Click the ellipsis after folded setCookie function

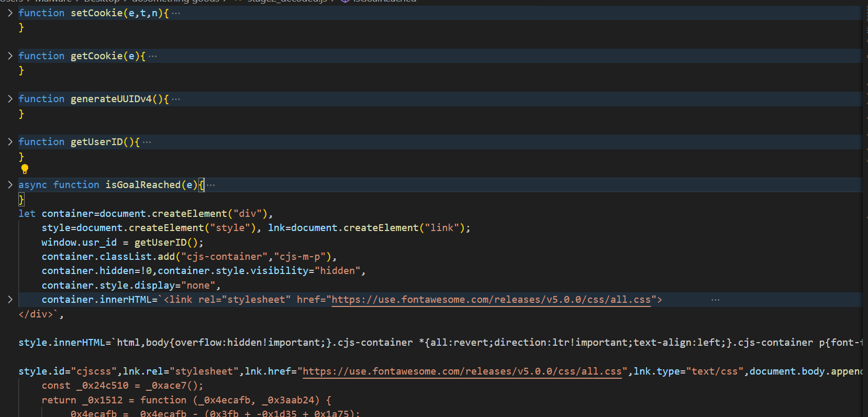click(176, 13)
